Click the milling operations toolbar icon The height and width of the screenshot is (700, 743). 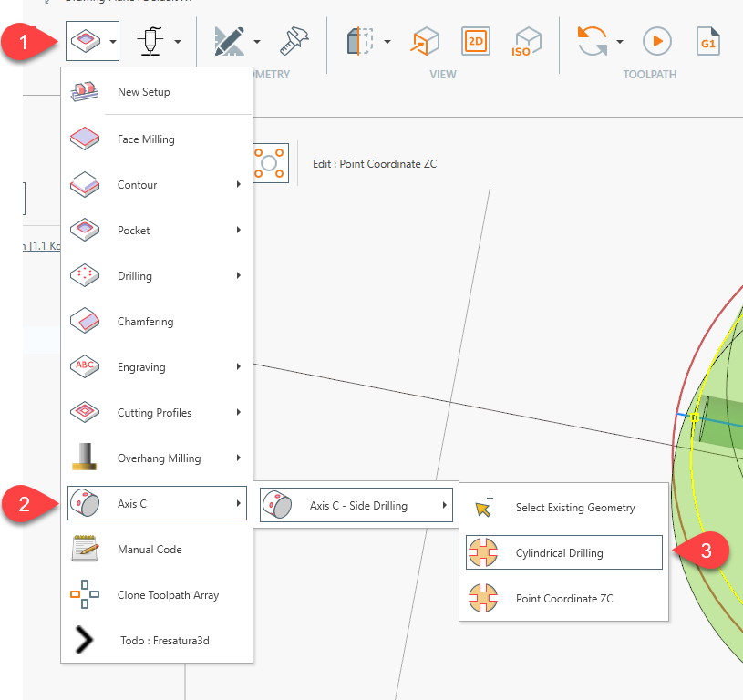click(x=84, y=41)
